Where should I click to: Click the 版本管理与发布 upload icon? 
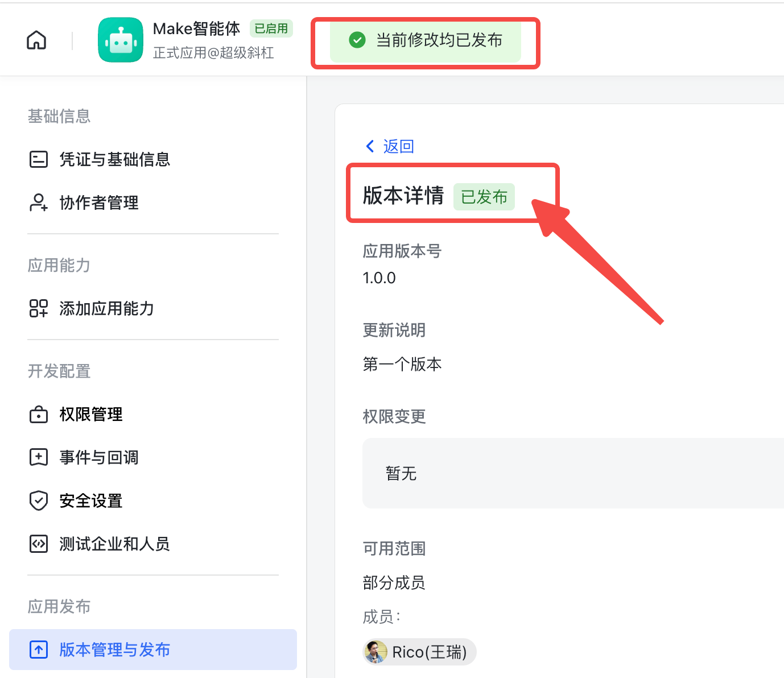click(x=38, y=650)
